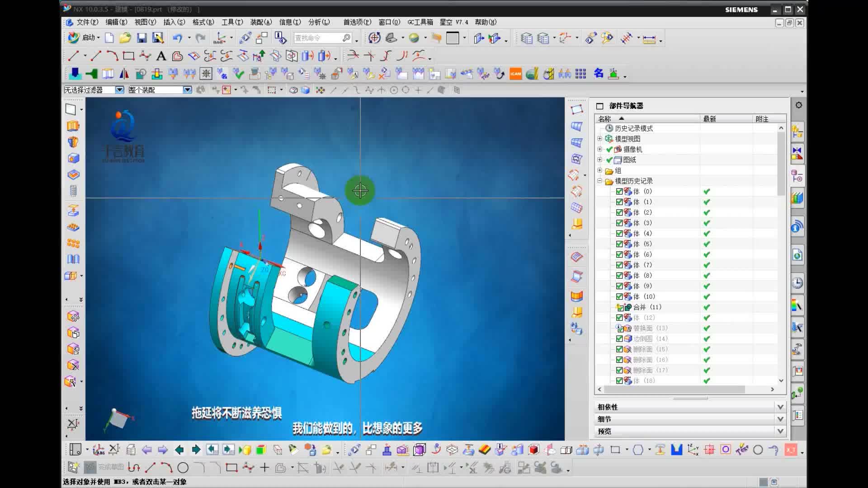
Task: Sort by the 名称 column header
Action: tap(648, 119)
